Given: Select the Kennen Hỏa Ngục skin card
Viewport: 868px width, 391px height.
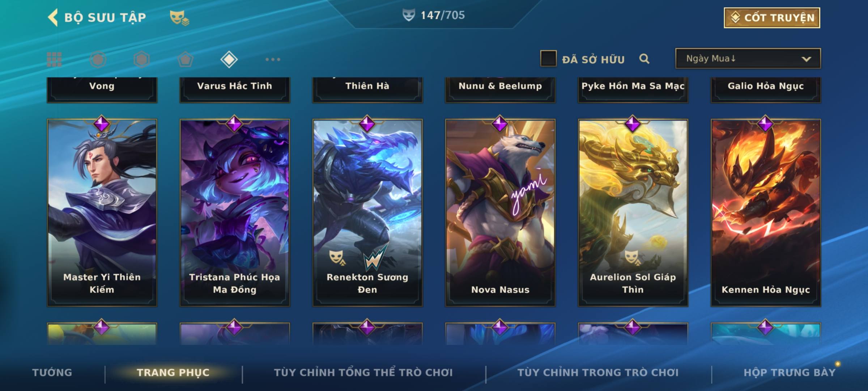Looking at the screenshot, I should pyautogui.click(x=766, y=213).
